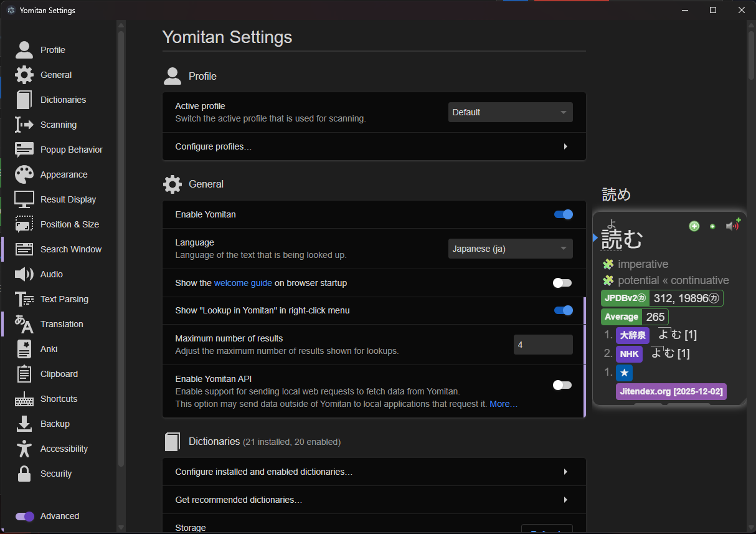Screen dimensions: 756x534
Task: Click the Maximum number of results field
Action: [x=543, y=345]
